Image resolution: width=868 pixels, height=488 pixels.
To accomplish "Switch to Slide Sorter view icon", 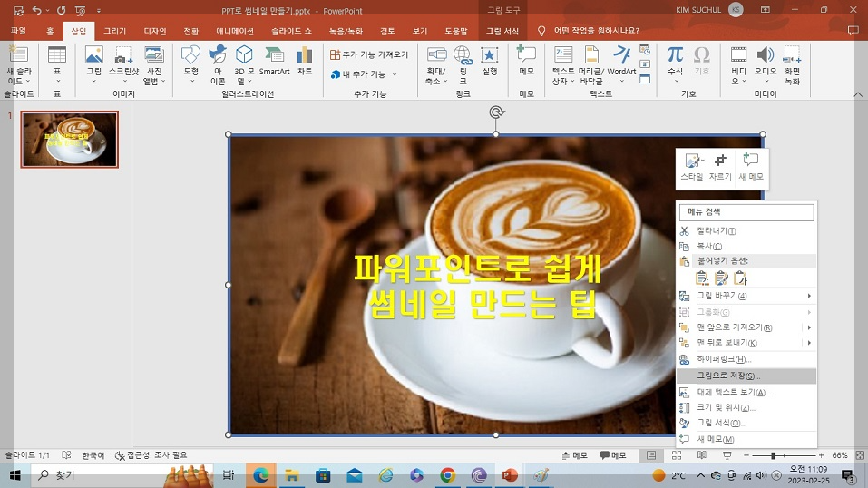I will point(677,455).
